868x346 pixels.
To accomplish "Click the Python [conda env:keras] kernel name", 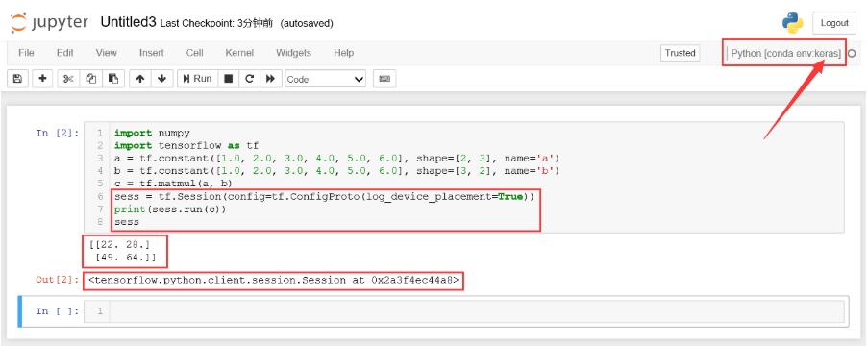I will point(785,53).
